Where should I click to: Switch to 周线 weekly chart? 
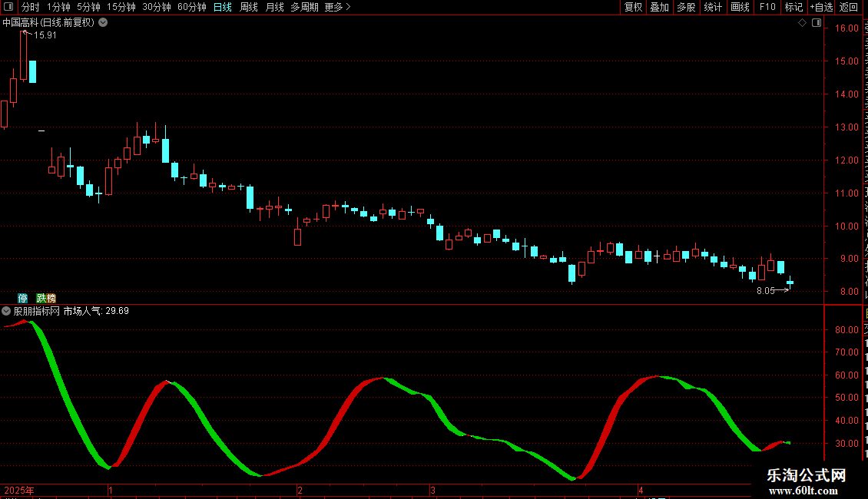coord(249,7)
